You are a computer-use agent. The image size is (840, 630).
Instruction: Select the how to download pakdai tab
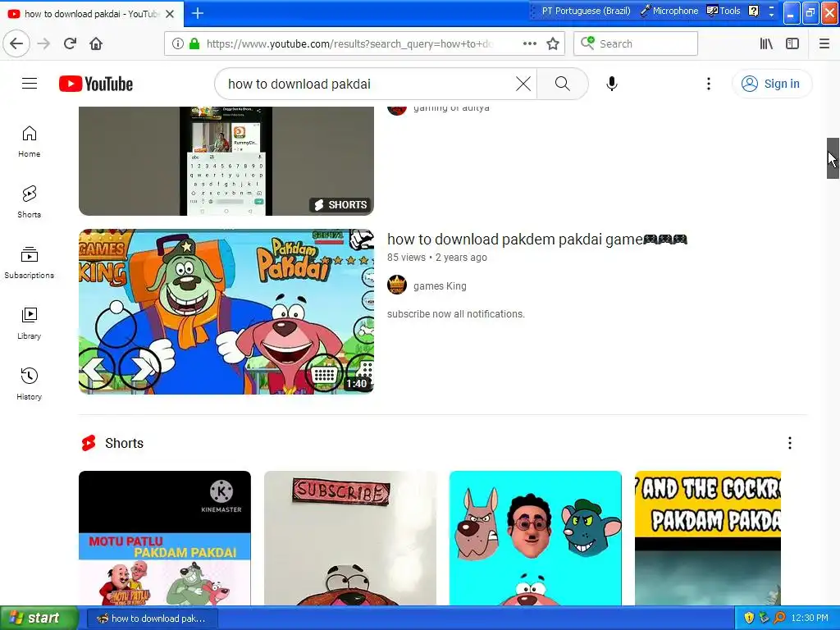(x=92, y=14)
